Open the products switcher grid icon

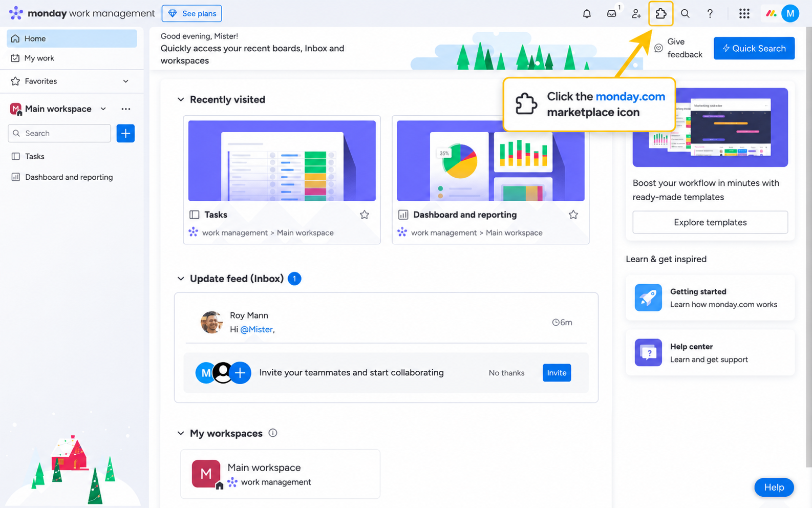pos(744,14)
